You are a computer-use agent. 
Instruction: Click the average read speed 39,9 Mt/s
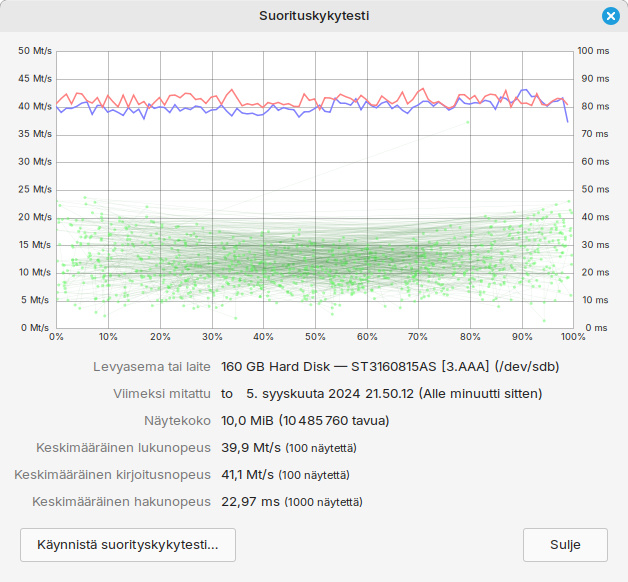tap(251, 447)
